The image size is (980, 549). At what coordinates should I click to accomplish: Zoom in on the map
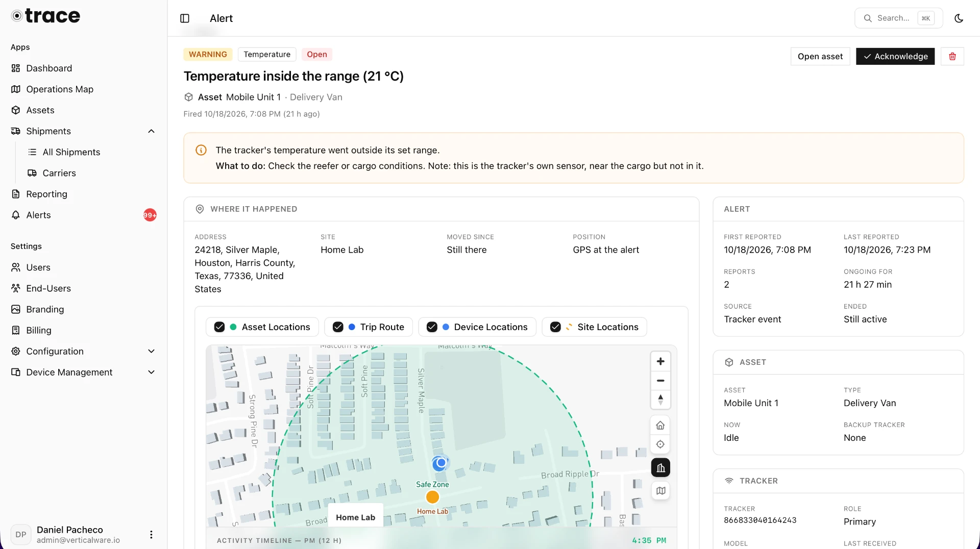(x=660, y=361)
